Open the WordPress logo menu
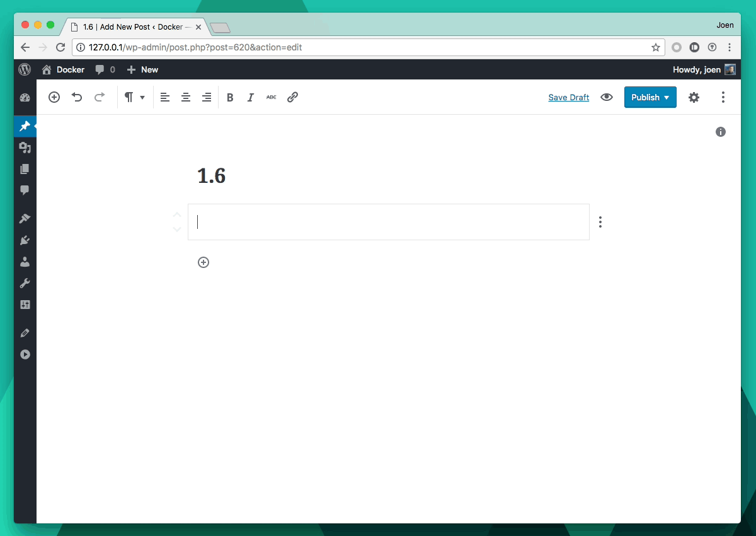Viewport: 756px width, 536px height. click(x=25, y=69)
